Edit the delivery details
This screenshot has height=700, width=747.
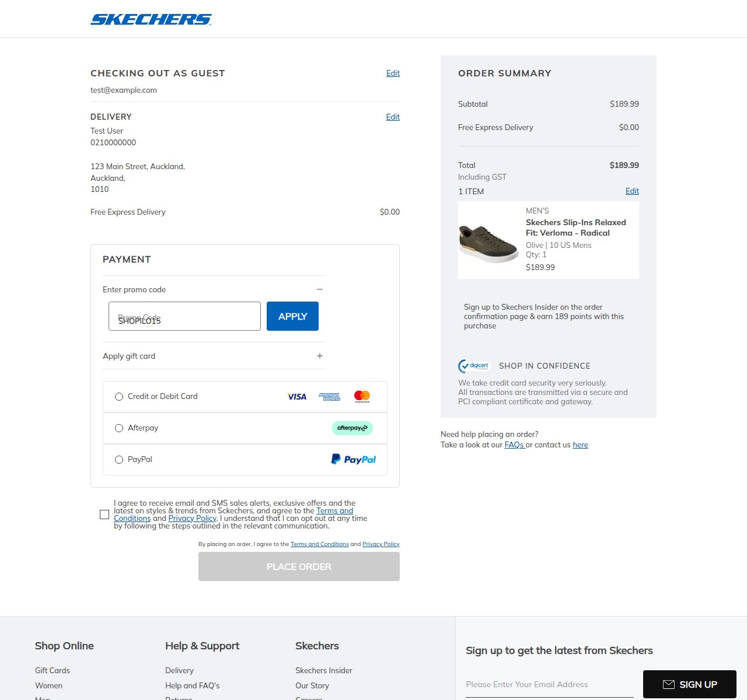(393, 117)
